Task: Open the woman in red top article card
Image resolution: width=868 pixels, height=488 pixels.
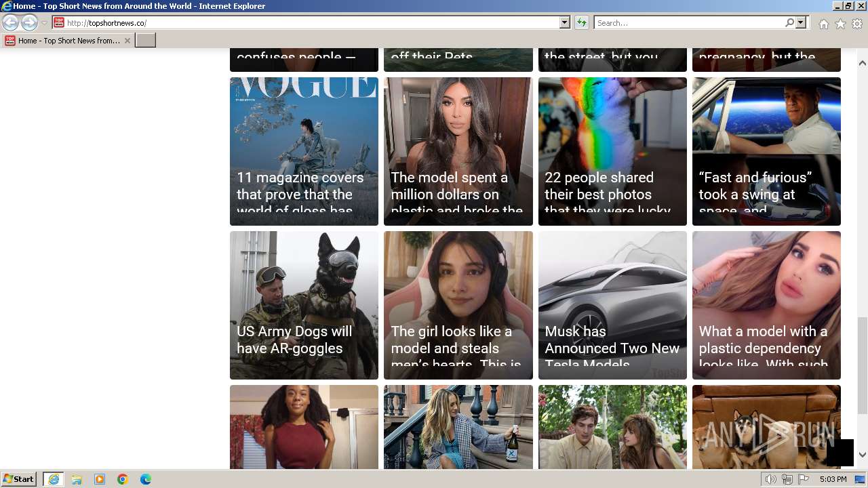Action: [x=304, y=427]
